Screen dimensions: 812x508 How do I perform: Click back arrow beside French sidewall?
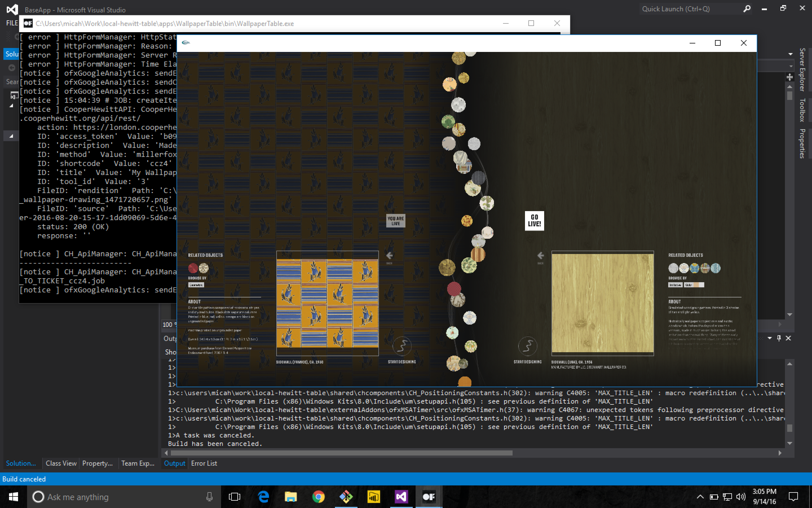click(389, 255)
